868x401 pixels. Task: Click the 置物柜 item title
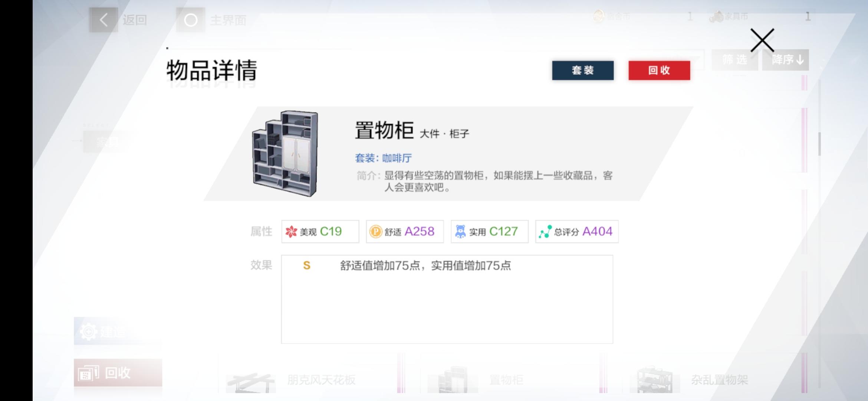click(384, 130)
